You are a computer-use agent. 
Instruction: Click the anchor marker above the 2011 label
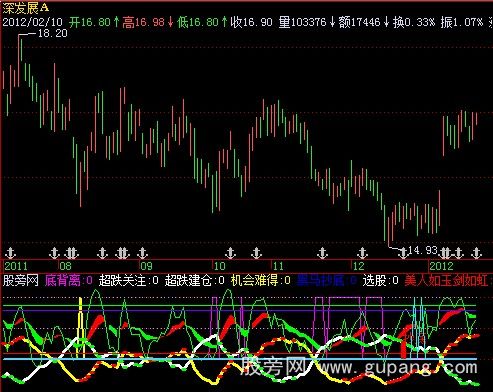11,253
